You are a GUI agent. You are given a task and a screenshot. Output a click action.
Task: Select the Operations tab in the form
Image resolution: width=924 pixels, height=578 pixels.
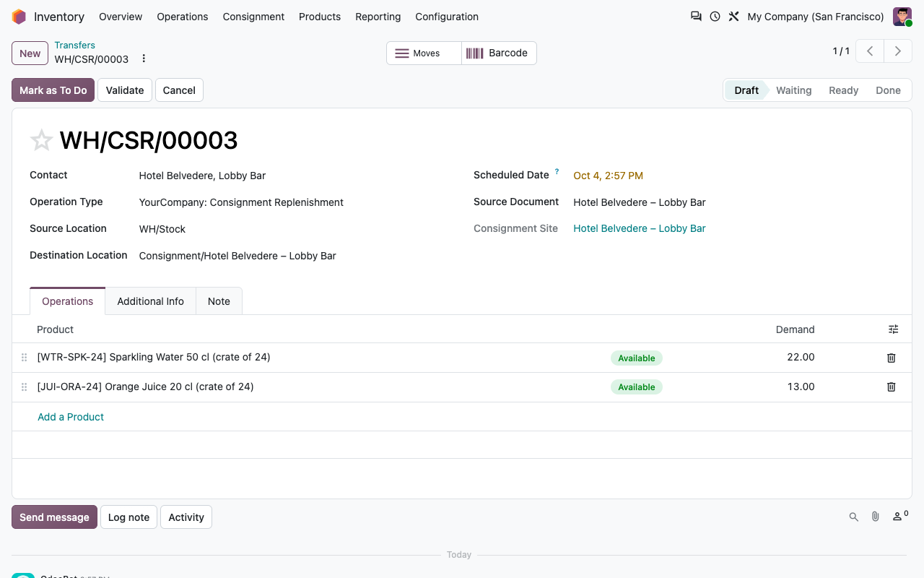[68, 301]
